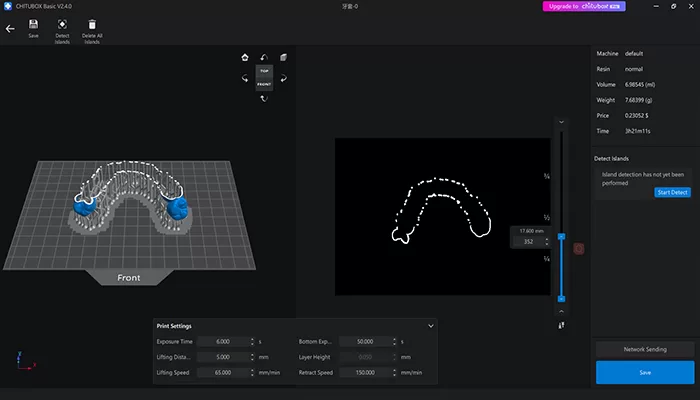The width and height of the screenshot is (700, 400).
Task: Select the FRONT face of view cube
Action: [264, 84]
